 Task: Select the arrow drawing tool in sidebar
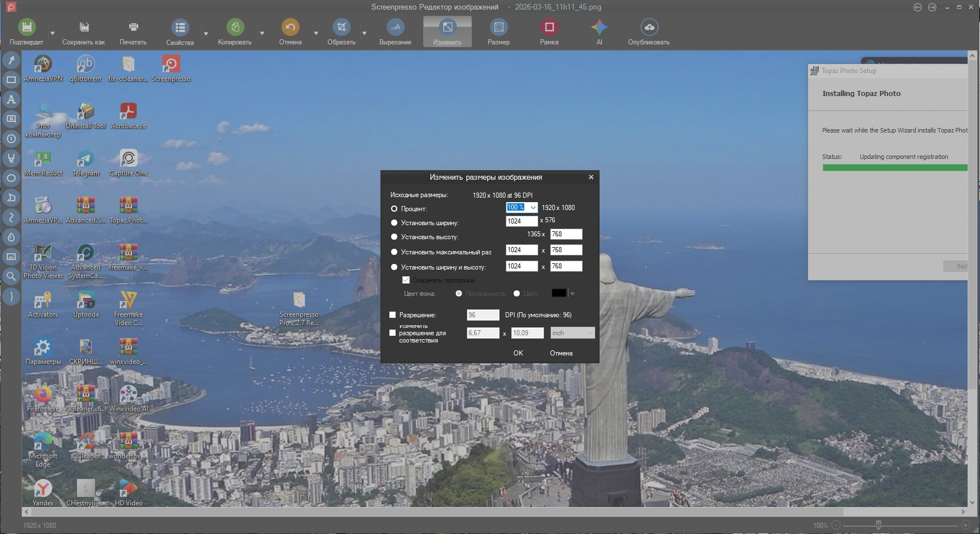(x=11, y=60)
